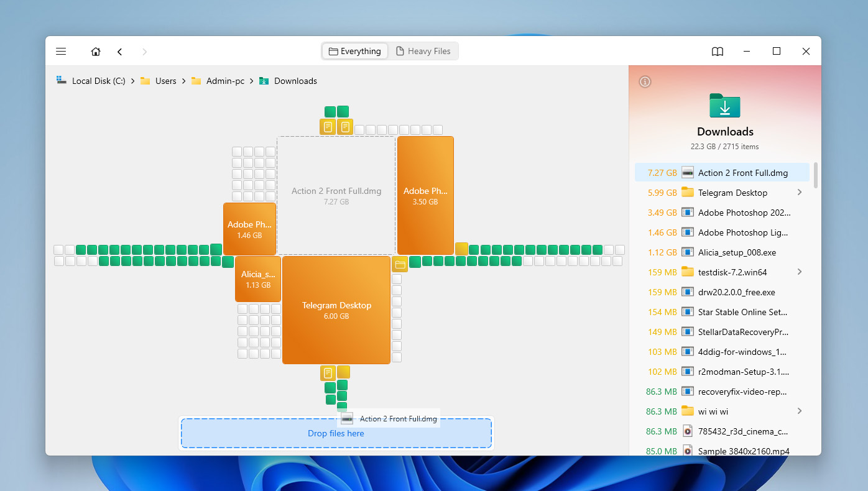Screen dimensions: 868x491
Task: Expand testdisk-7.2.win64 with its chevron
Action: pos(800,272)
